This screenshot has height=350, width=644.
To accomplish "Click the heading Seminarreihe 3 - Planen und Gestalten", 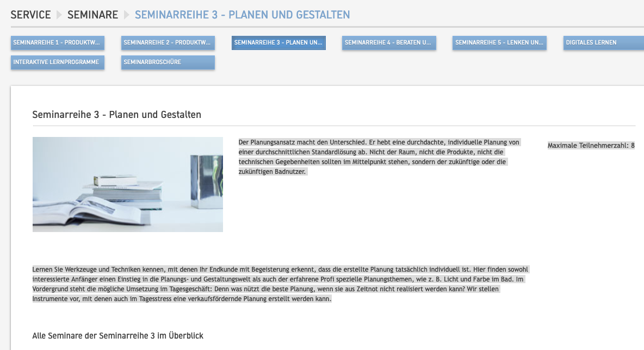I will tap(116, 115).
